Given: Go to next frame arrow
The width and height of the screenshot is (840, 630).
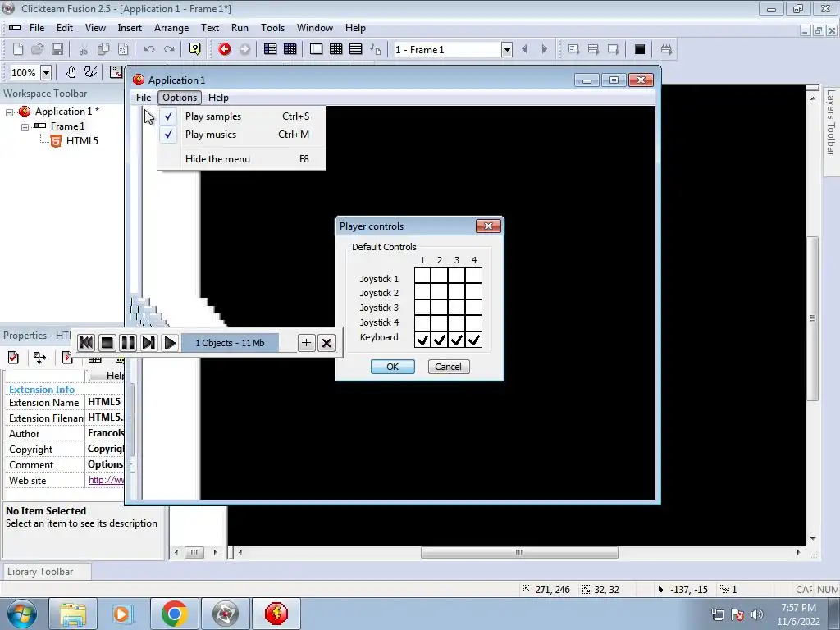Looking at the screenshot, I should 545,49.
